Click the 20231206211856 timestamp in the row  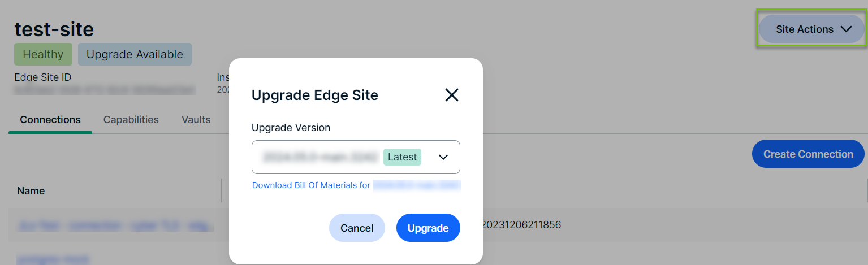pos(521,225)
